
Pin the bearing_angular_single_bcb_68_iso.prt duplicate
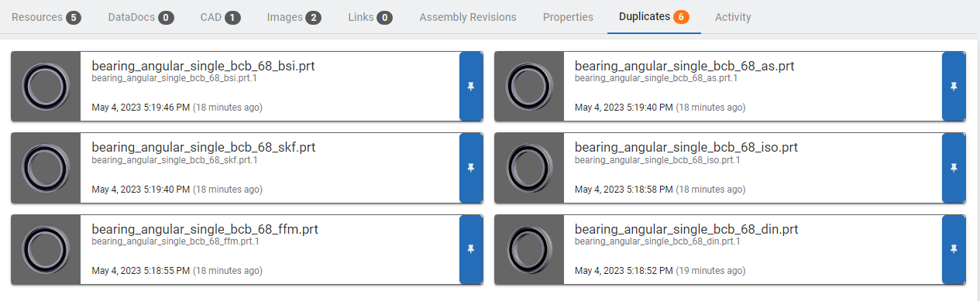[x=954, y=168]
